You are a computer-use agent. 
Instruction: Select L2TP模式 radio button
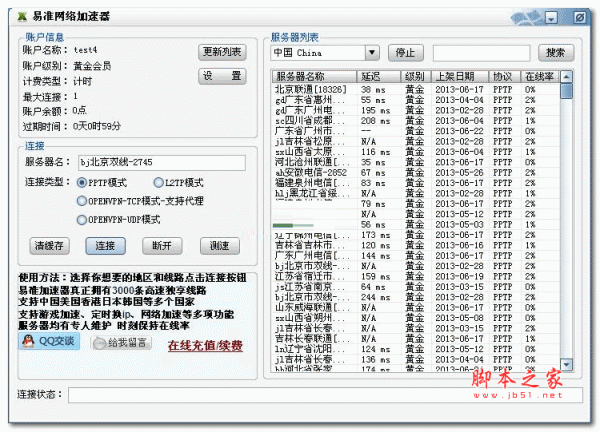pyautogui.click(x=158, y=183)
